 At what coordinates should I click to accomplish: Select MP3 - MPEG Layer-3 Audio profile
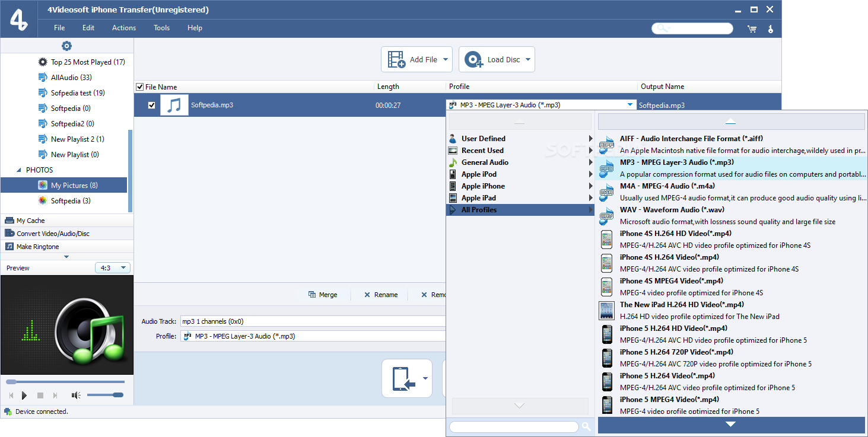coord(731,168)
